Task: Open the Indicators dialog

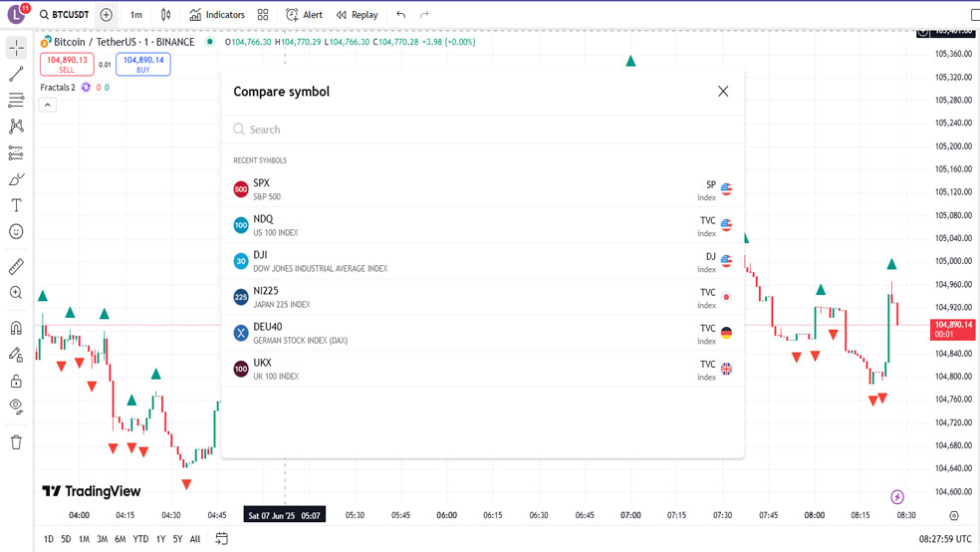Action: point(217,14)
